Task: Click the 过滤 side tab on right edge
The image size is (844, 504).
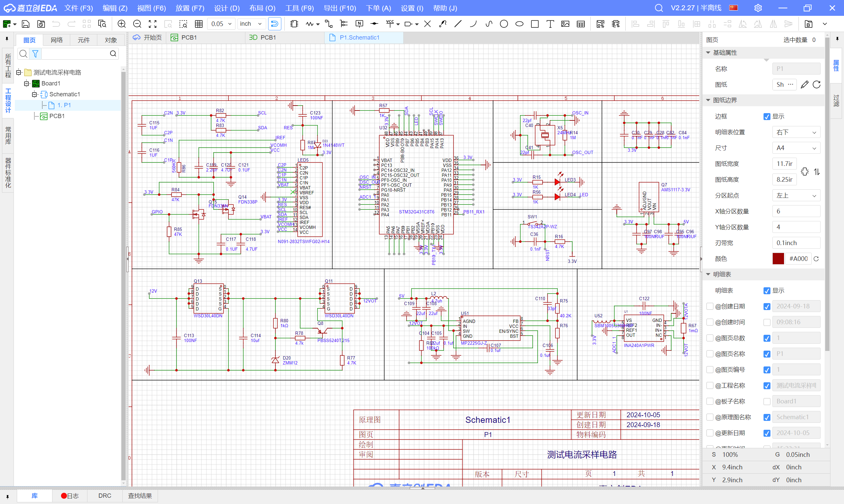Action: [x=836, y=101]
